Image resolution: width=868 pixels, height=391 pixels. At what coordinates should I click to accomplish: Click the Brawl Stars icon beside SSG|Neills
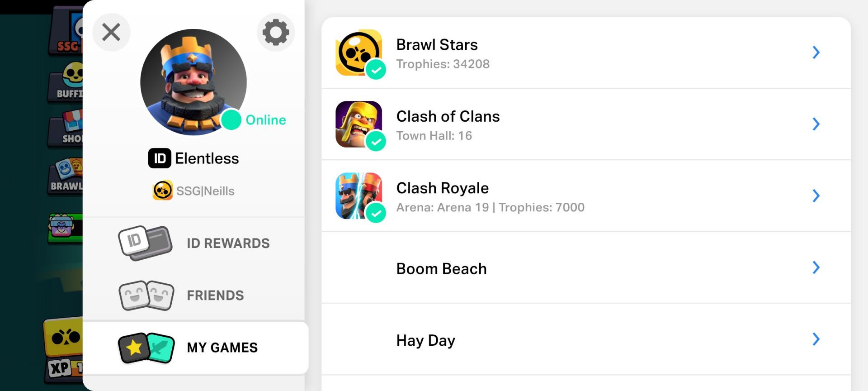[x=162, y=191]
